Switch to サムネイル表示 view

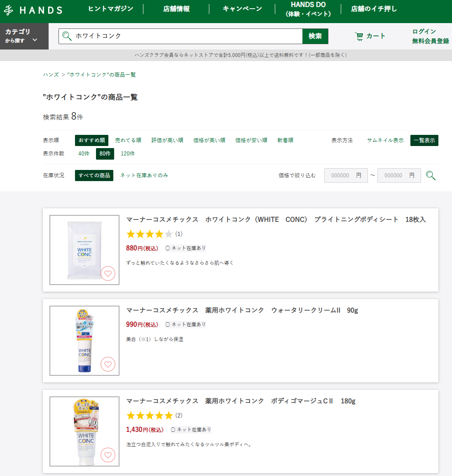point(385,140)
